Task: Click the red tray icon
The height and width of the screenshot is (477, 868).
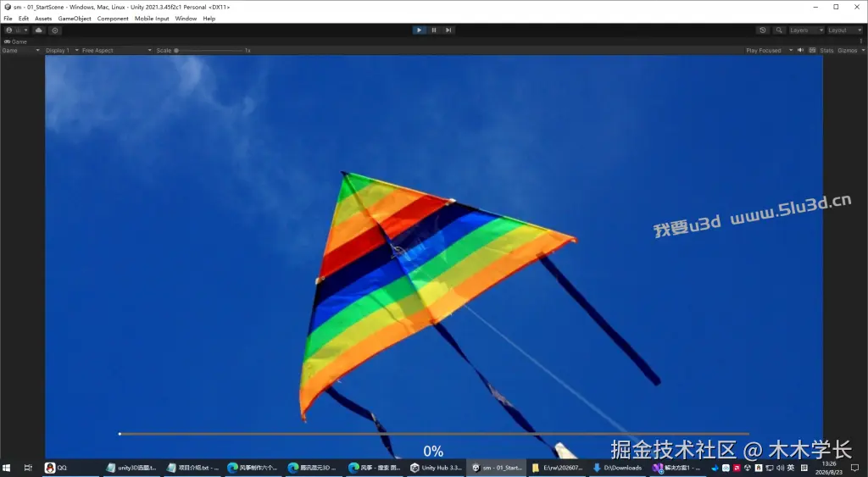Action: tap(737, 468)
